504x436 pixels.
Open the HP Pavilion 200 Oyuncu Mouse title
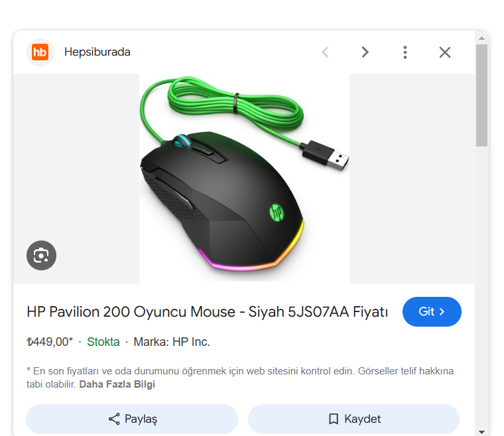pos(207,311)
